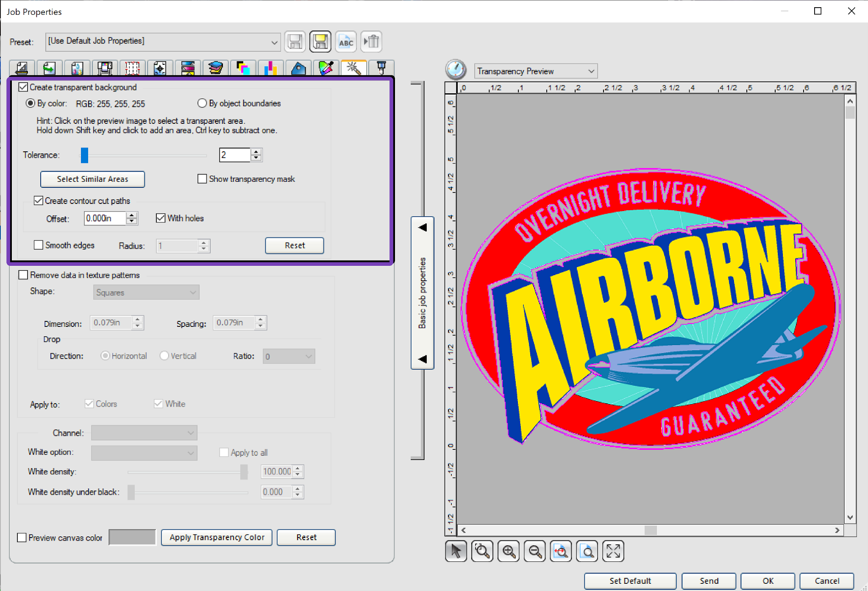Select the arrow pointer tool below preview

click(456, 551)
